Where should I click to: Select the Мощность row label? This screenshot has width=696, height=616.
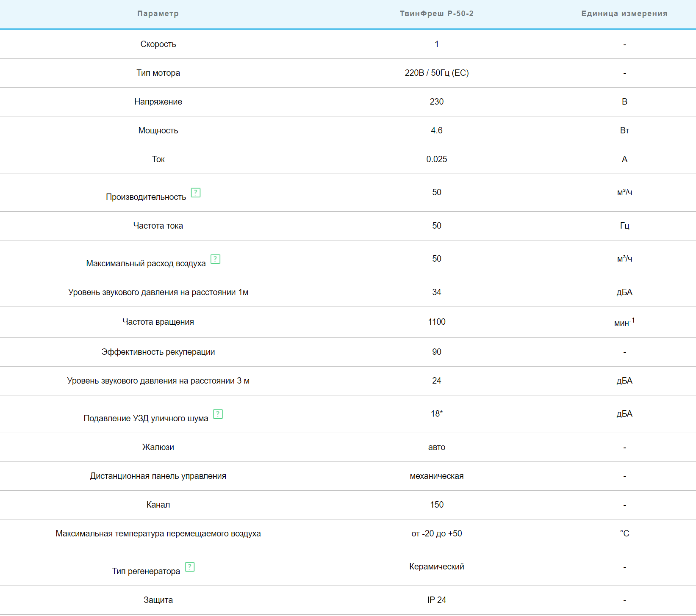(x=158, y=130)
